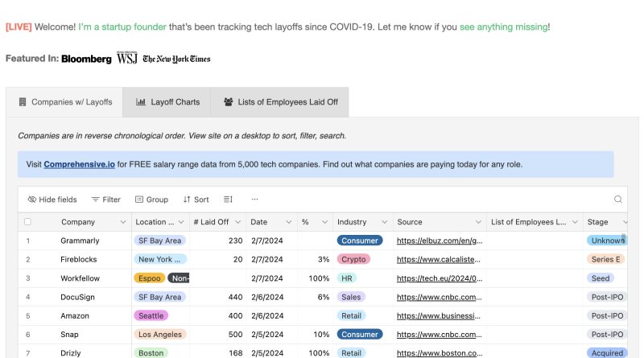
Task: Click the Boston location tag for Drizly
Action: [151, 353]
